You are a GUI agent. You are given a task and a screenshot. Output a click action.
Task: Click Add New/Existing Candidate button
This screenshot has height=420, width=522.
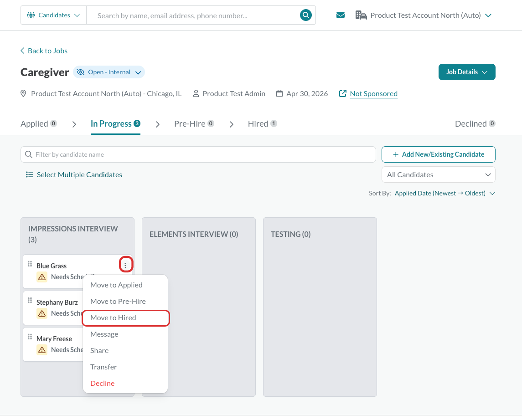tap(439, 154)
